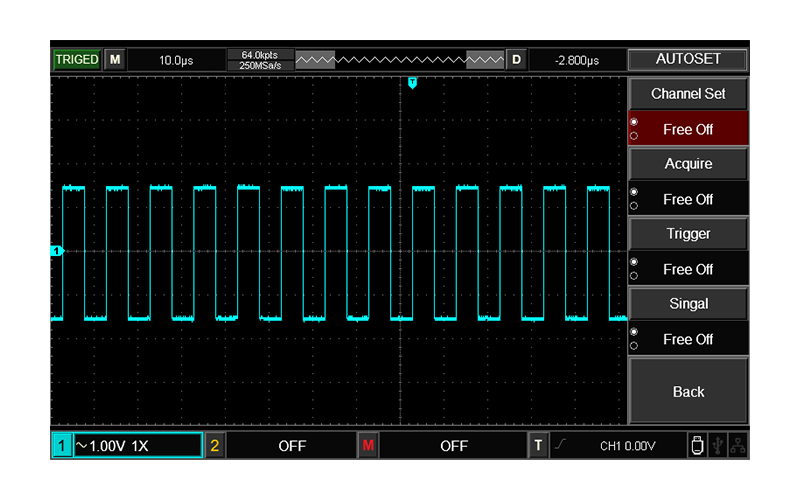Click the yellow channel 2 icon
This screenshot has height=500, width=800.
point(215,446)
